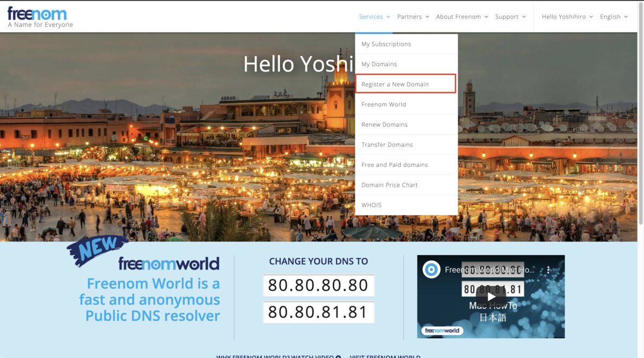Select Freenom World menu entry
The height and width of the screenshot is (358, 644).
[x=406, y=104]
